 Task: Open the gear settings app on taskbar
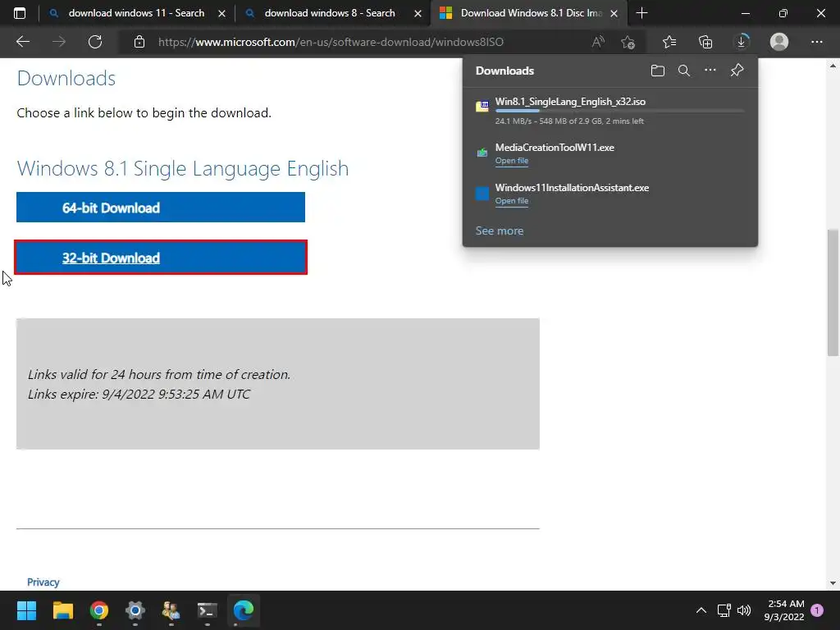tap(135, 610)
